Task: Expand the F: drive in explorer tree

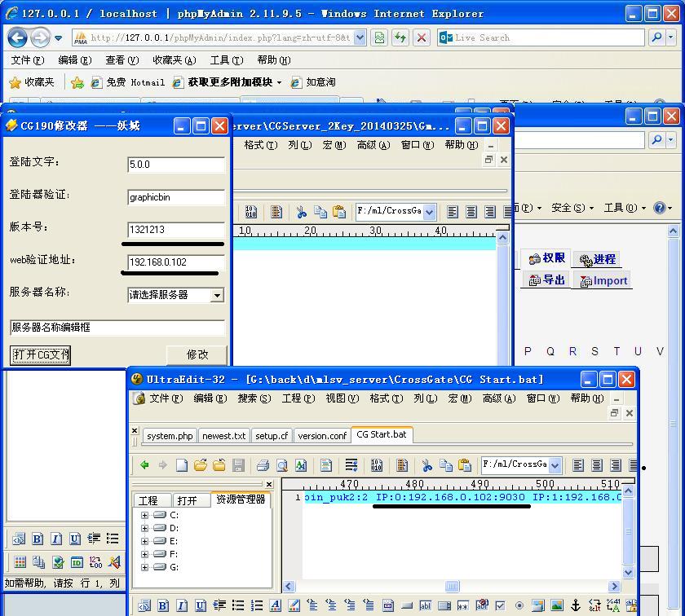Action: coord(144,554)
